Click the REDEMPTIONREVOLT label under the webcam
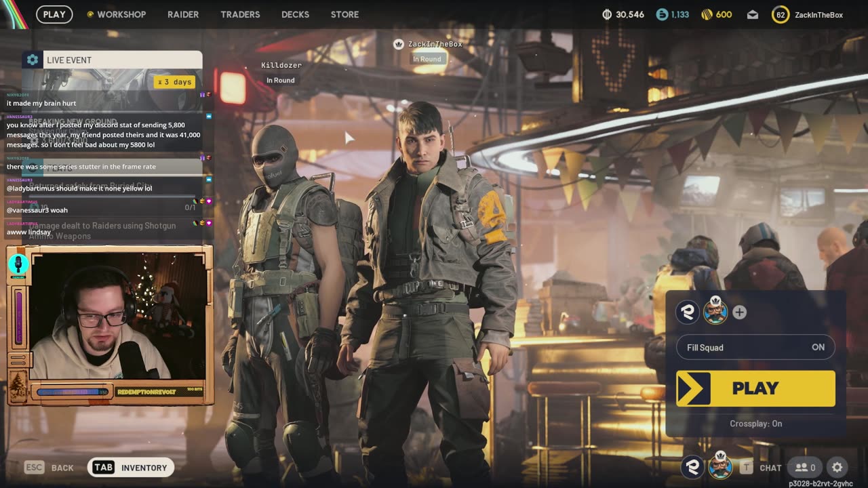 (146, 392)
